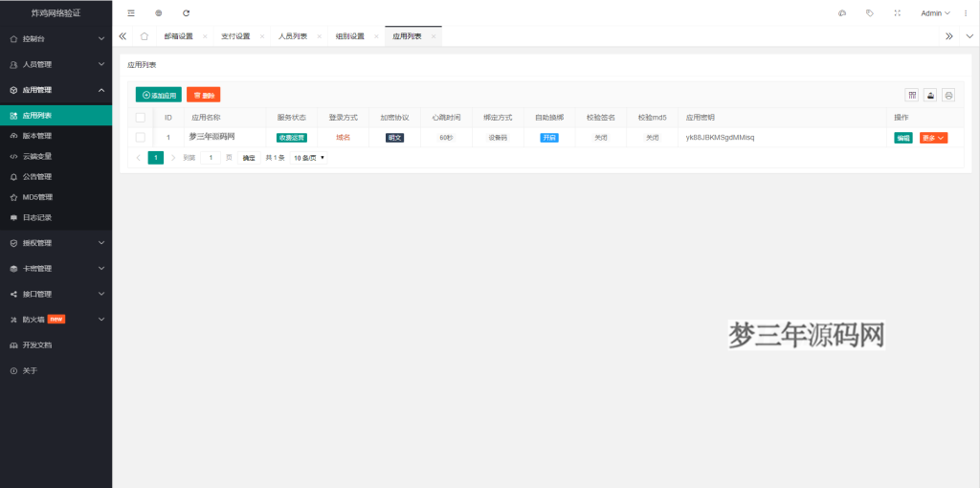
Task: Close the 邮箱设置 tab
Action: 205,36
